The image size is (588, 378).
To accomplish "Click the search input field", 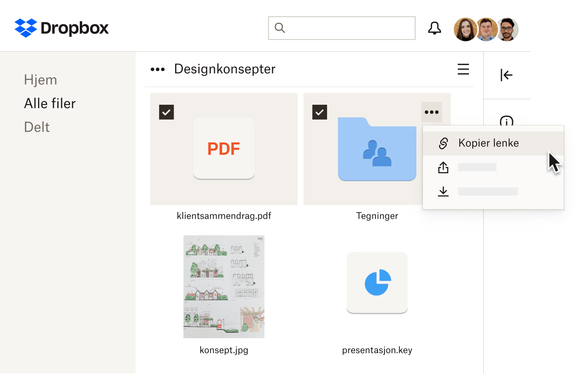I will tap(341, 28).
